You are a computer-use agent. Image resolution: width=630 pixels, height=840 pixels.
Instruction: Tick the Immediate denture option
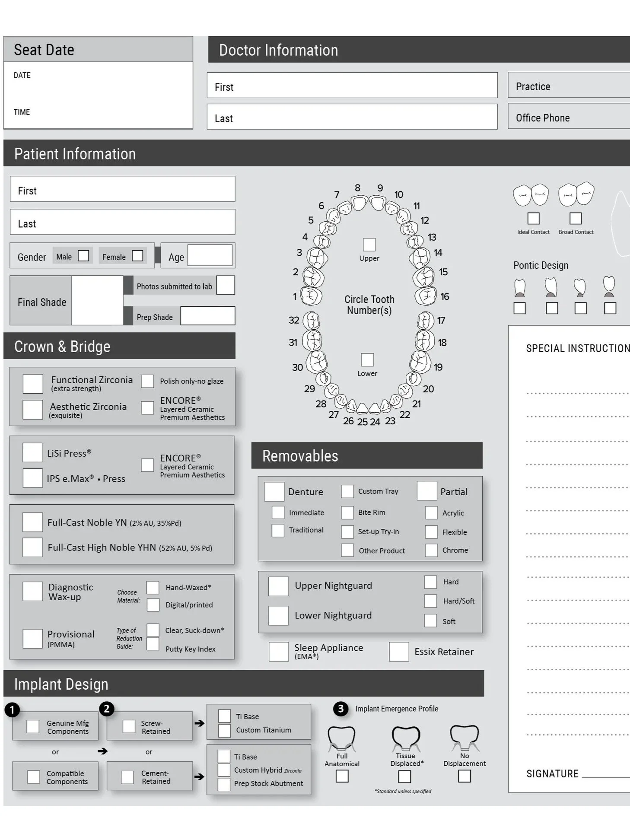click(x=278, y=512)
